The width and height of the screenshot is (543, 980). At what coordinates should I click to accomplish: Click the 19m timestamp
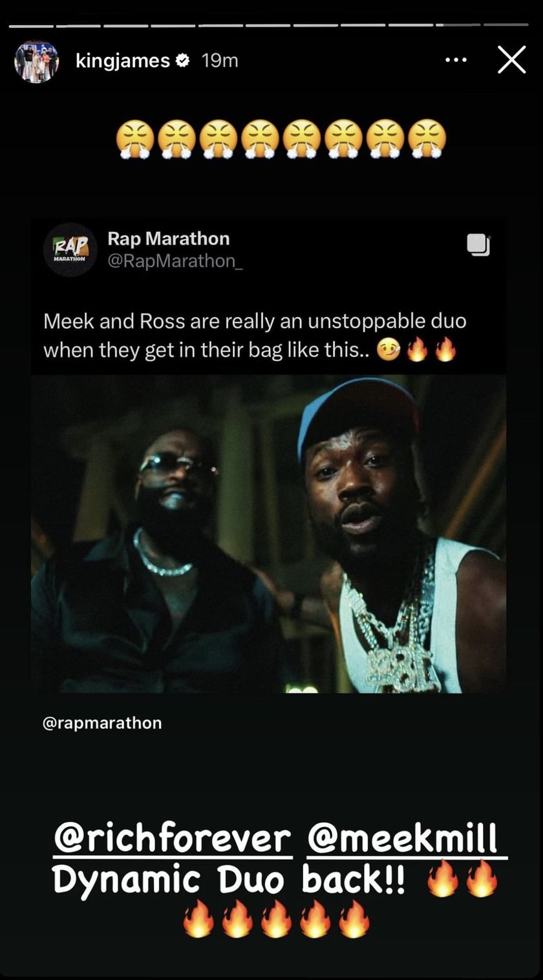(219, 61)
